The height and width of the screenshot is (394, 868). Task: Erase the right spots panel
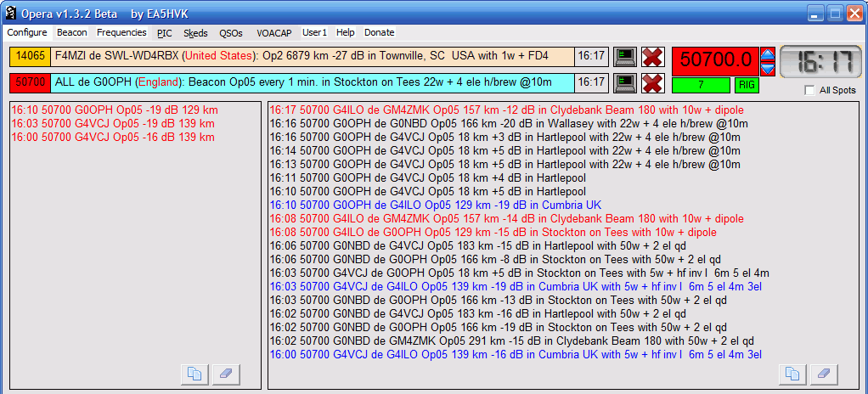click(825, 374)
